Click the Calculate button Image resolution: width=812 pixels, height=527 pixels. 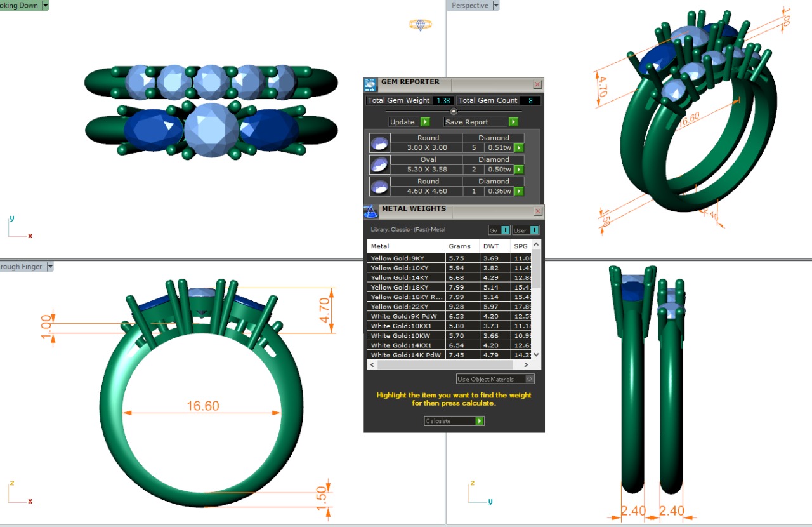point(454,421)
